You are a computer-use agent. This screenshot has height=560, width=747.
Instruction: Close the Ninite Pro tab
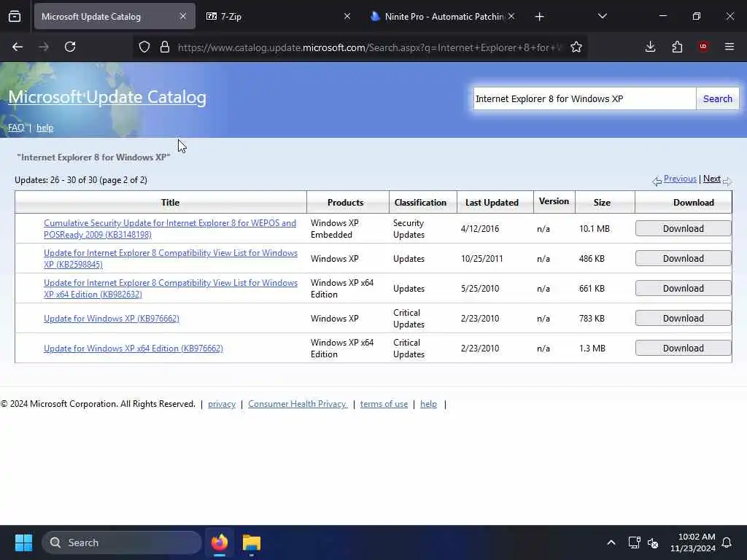click(x=511, y=16)
